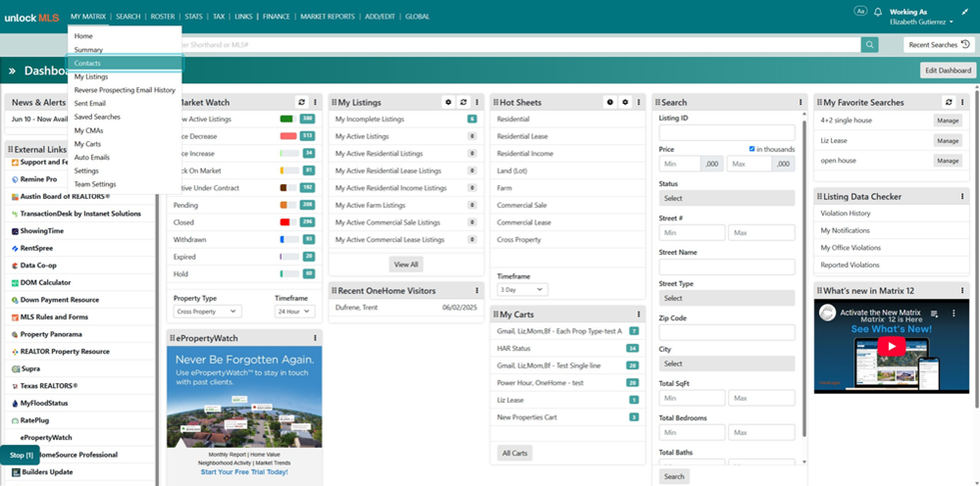Click the Zip Code input field
Image resolution: width=980 pixels, height=486 pixels.
click(x=727, y=332)
